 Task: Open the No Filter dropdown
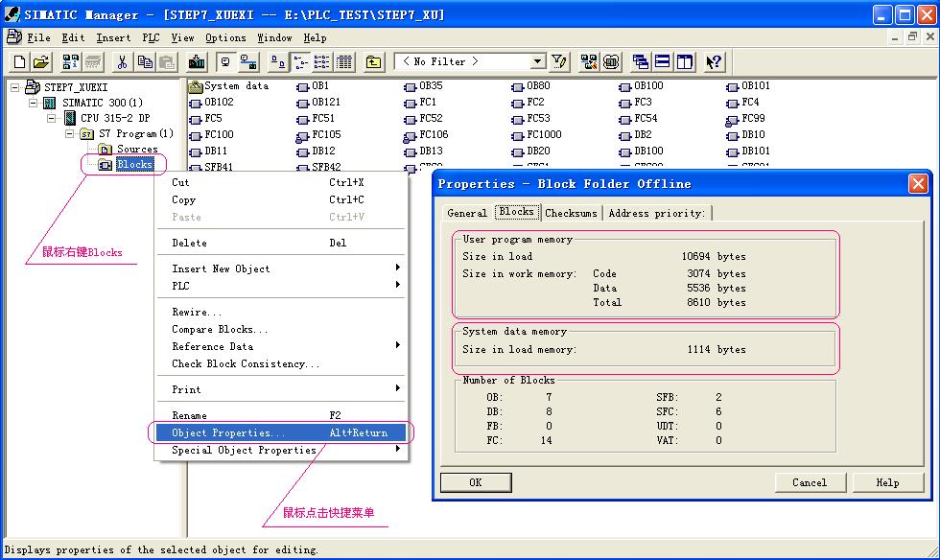(x=538, y=61)
